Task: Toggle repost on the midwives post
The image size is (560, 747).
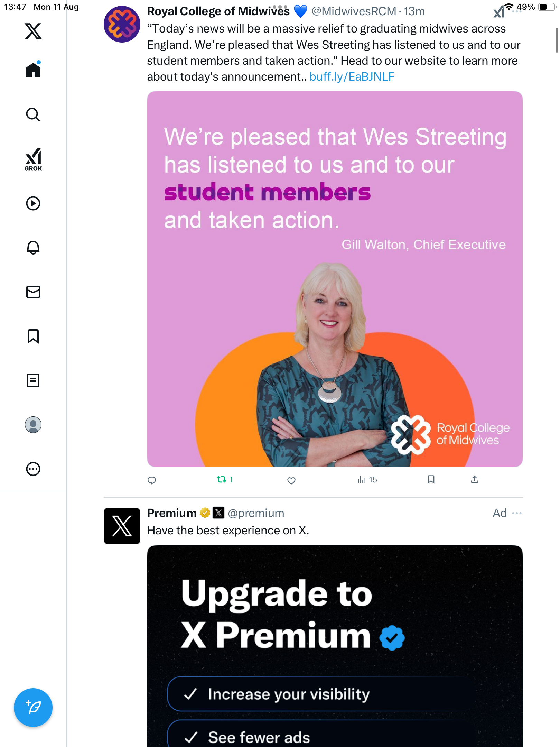Action: pyautogui.click(x=222, y=480)
